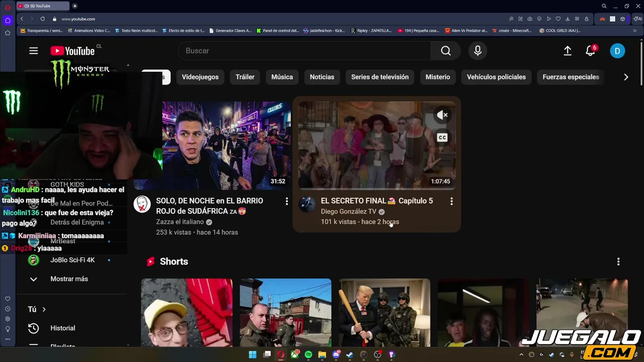Open the Windows Start menu

[253, 354]
